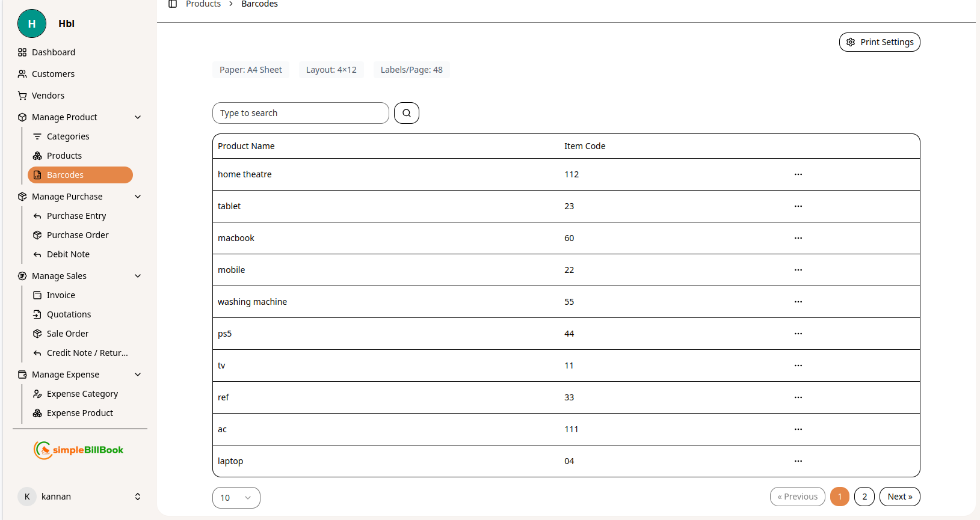Click the magnifier search icon button
This screenshot has width=980, height=520.
click(407, 113)
